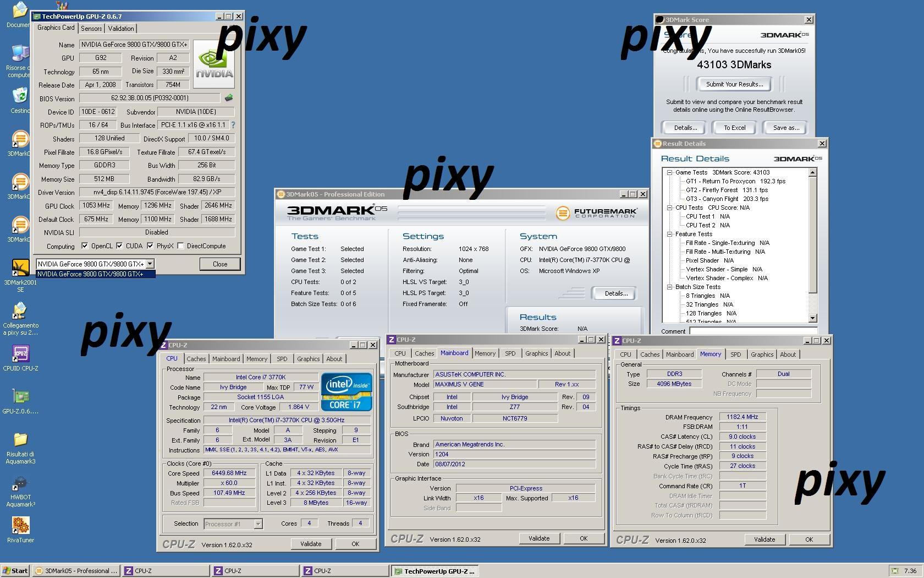Image resolution: width=924 pixels, height=578 pixels.
Task: Collapse the Batch Size Tests tree node
Action: [x=670, y=287]
